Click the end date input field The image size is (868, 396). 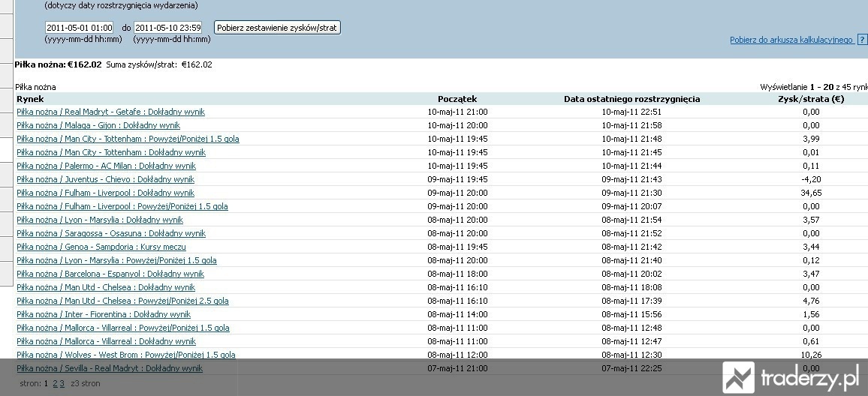pos(167,28)
